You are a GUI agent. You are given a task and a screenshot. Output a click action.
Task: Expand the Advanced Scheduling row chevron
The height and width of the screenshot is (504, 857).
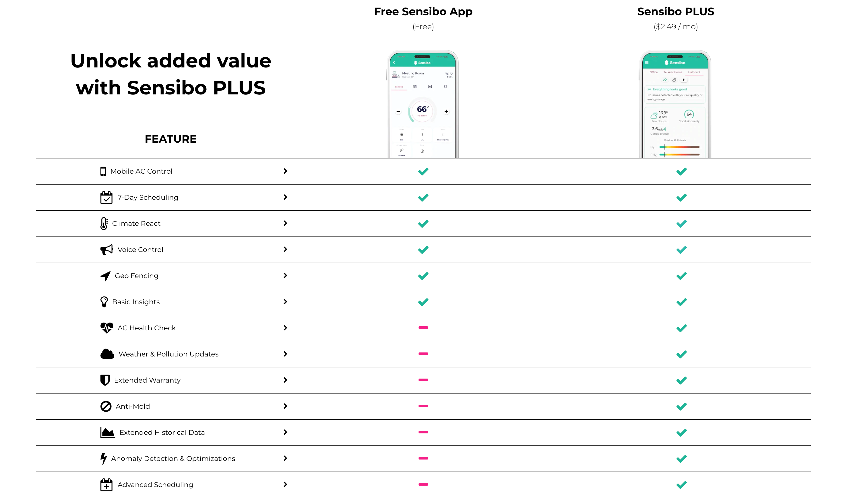click(285, 484)
